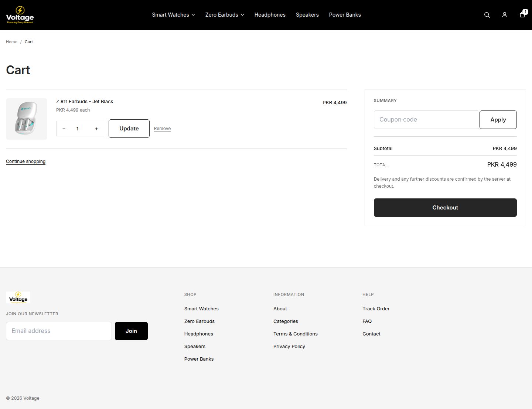Image resolution: width=532 pixels, height=409 pixels.
Task: Open the user account icon
Action: pos(505,15)
